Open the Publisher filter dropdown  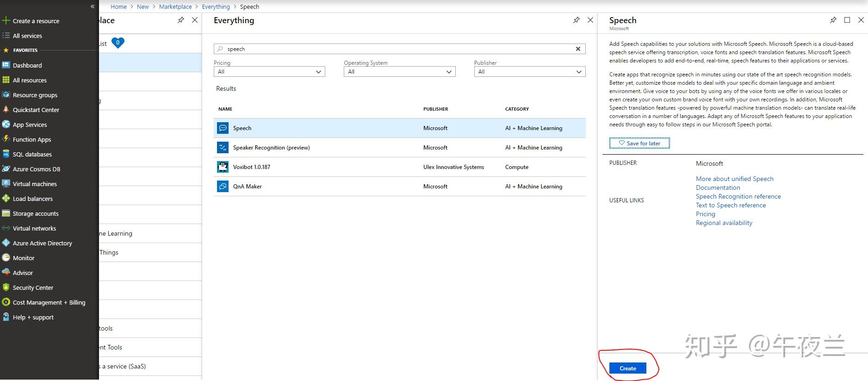[x=530, y=72]
